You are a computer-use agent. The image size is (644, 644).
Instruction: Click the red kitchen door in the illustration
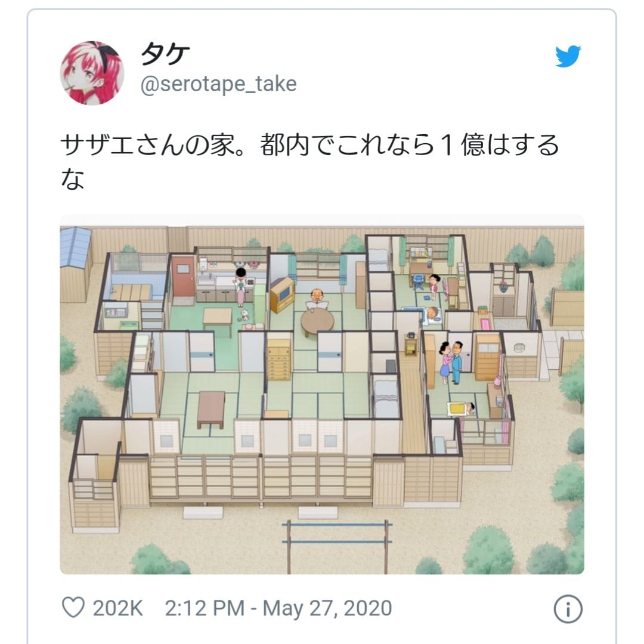click(183, 277)
